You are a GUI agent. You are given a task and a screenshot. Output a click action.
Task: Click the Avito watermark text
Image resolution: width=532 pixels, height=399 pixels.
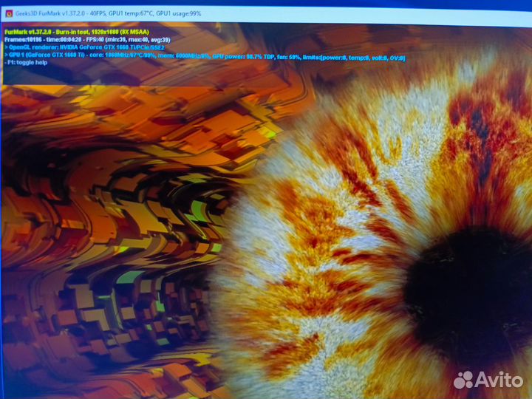click(499, 380)
